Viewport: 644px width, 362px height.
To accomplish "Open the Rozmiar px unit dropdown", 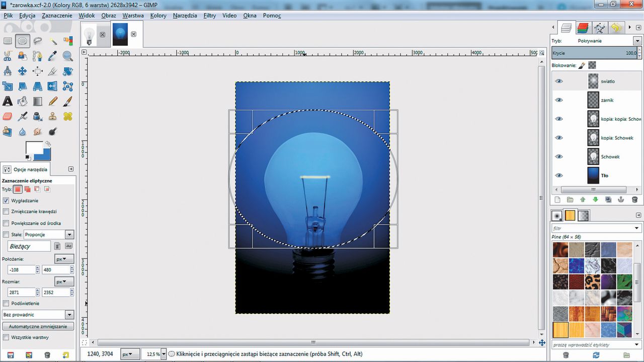I will 64,282.
